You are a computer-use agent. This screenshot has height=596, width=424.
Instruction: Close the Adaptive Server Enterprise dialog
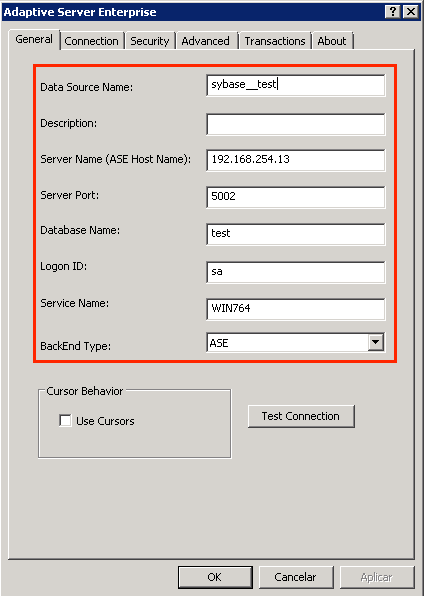[x=411, y=12]
